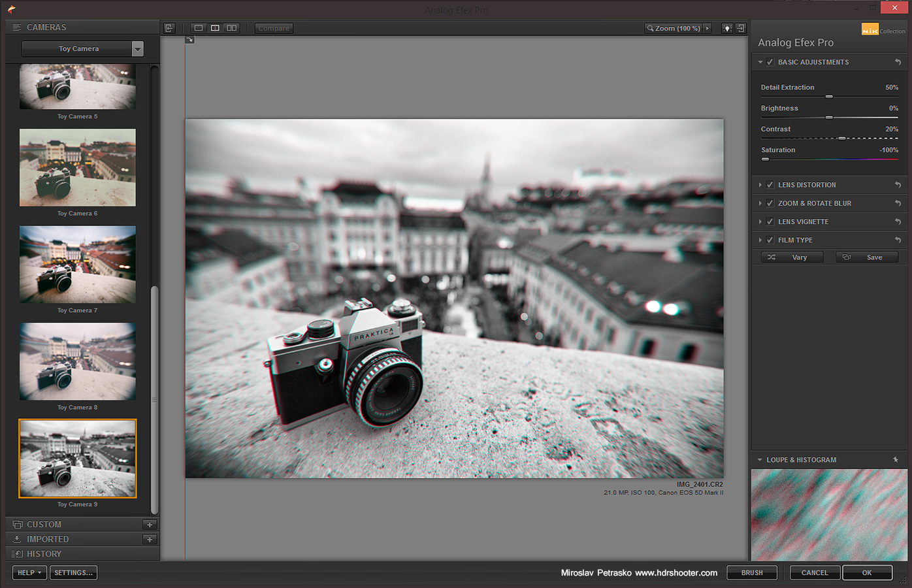Select single image view icon
Viewport: 912px width, 588px height.
pyautogui.click(x=199, y=28)
